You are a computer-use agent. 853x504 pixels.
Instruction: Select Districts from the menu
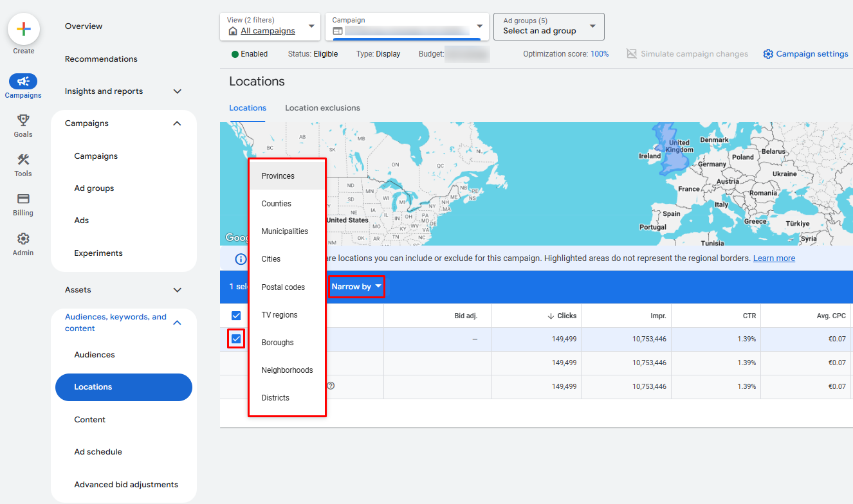pyautogui.click(x=287, y=398)
